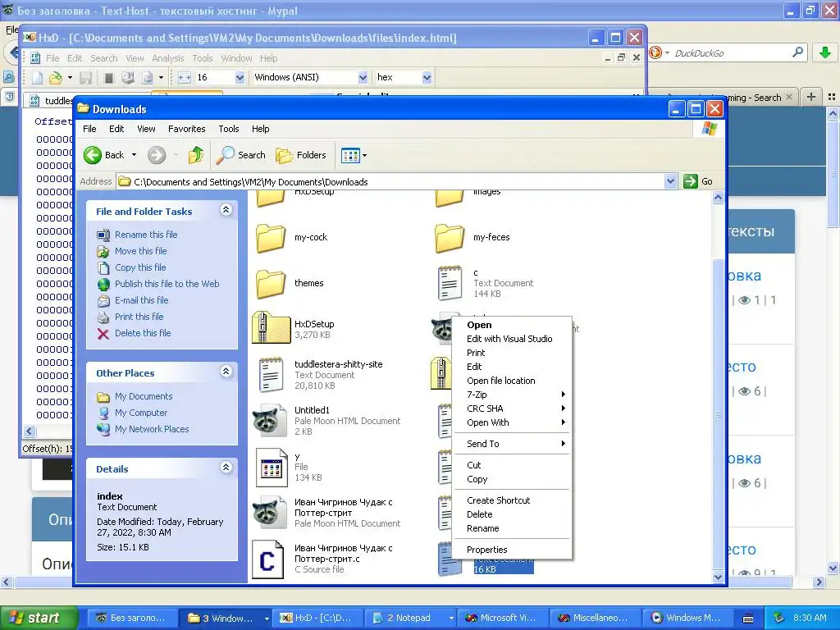Select tuddlestera-shitty-site text document
This screenshot has width=840, height=630.
click(x=321, y=375)
